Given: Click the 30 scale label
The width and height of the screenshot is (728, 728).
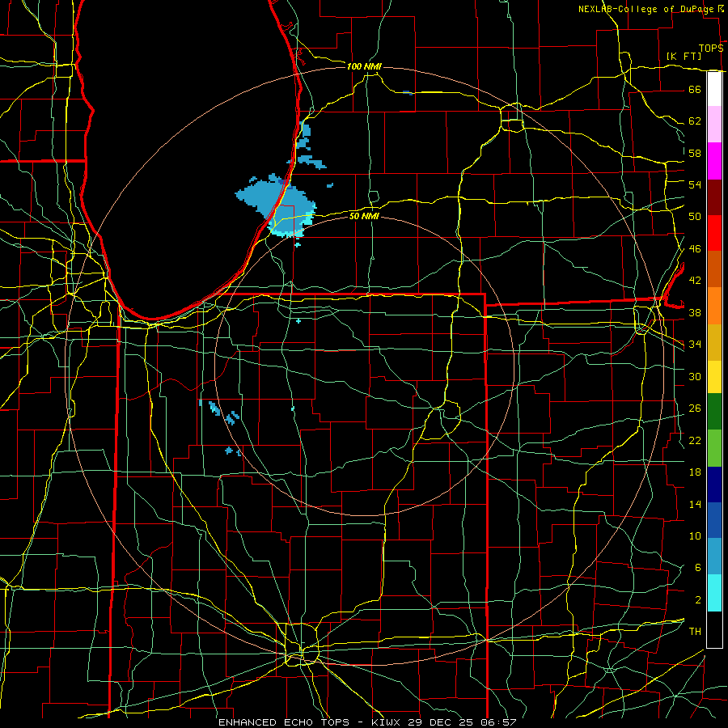Looking at the screenshot, I should (x=695, y=376).
